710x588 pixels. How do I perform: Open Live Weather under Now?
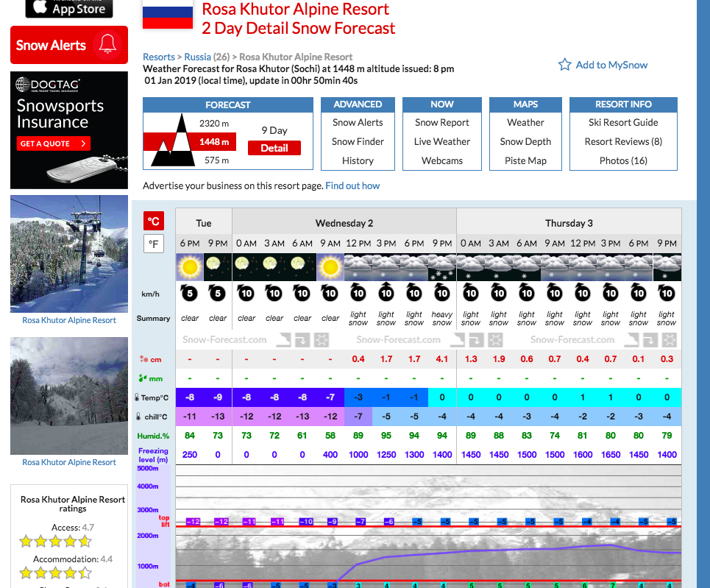click(x=442, y=141)
